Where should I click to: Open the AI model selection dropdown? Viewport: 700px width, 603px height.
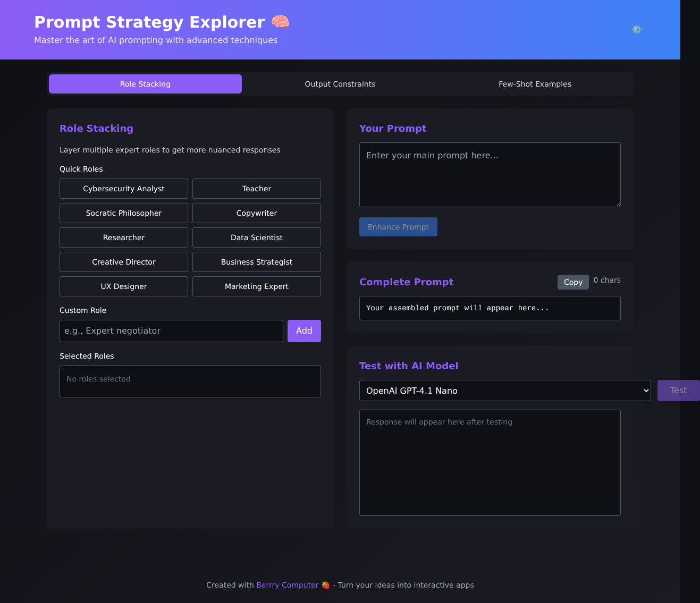click(504, 390)
